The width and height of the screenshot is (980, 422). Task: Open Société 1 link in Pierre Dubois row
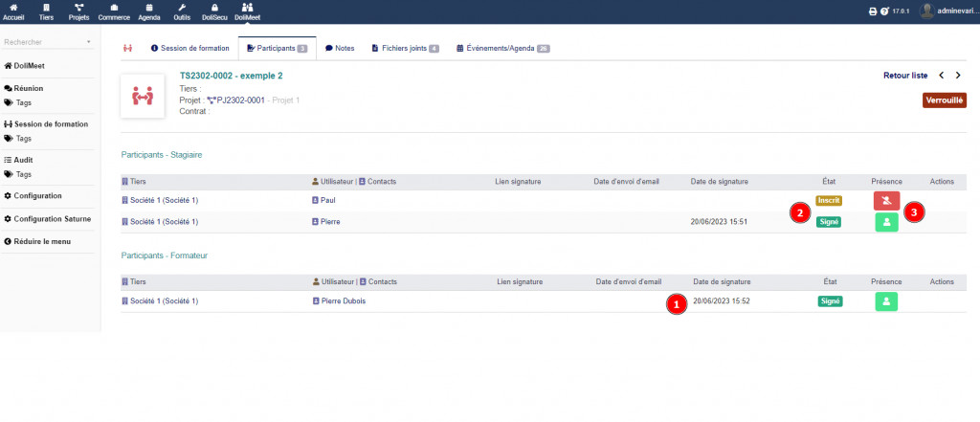coord(160,300)
